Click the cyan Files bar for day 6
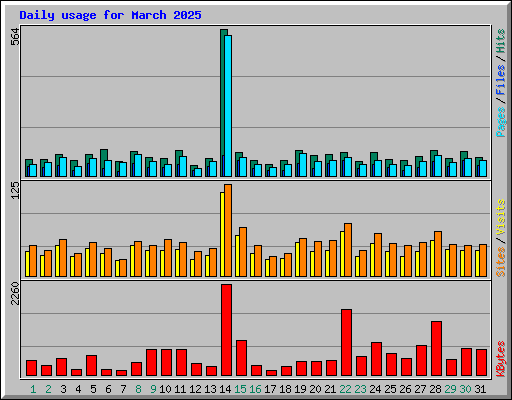512x400 pixels. pos(108,168)
